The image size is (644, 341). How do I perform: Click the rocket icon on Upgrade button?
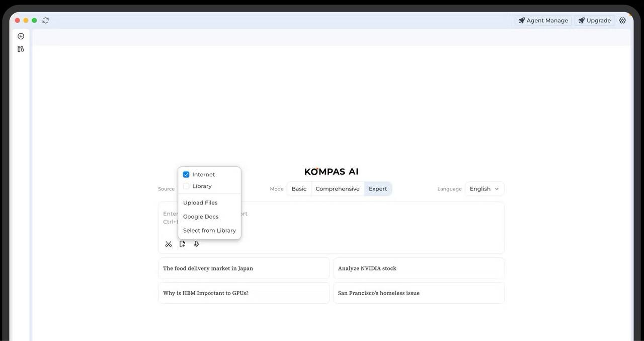(582, 21)
